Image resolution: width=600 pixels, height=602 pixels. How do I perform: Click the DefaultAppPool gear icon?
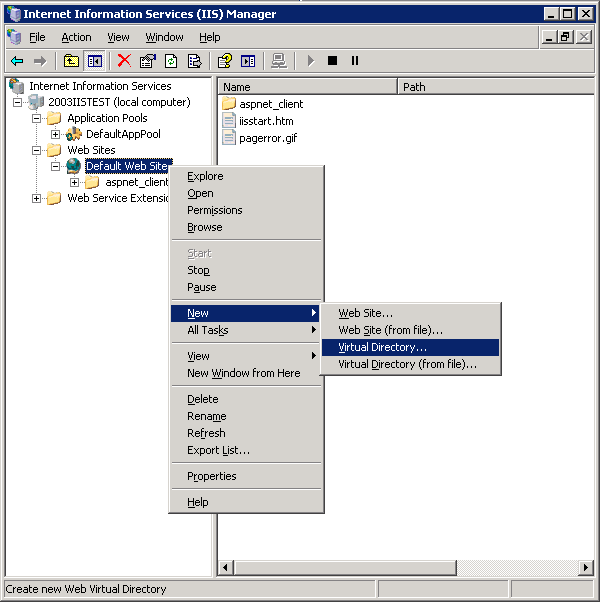tap(74, 134)
